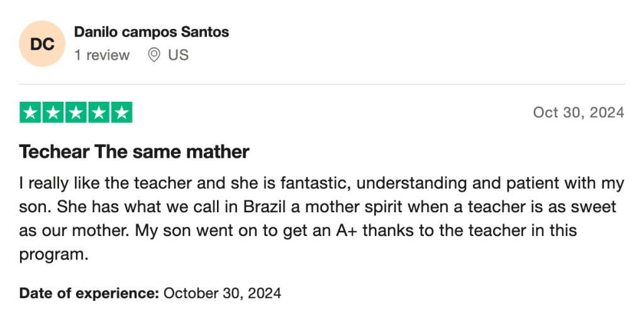The width and height of the screenshot is (644, 314).
Task: Select the fifth green rating star
Action: click(x=121, y=112)
